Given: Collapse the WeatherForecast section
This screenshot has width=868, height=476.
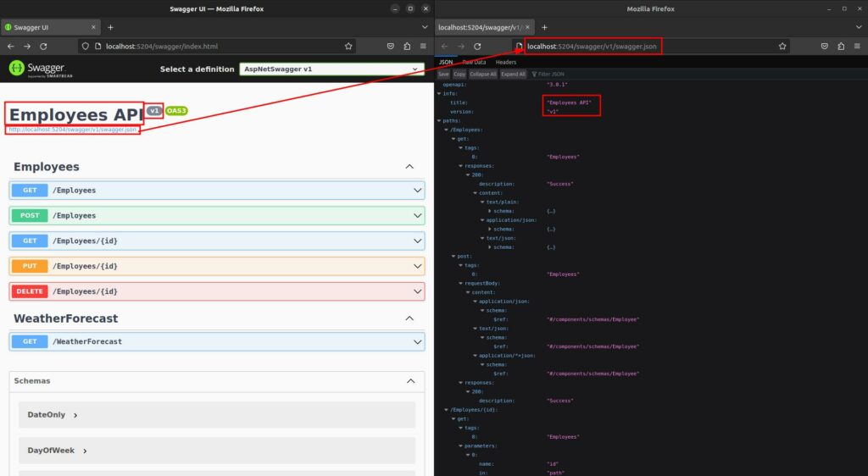Looking at the screenshot, I should tap(409, 318).
